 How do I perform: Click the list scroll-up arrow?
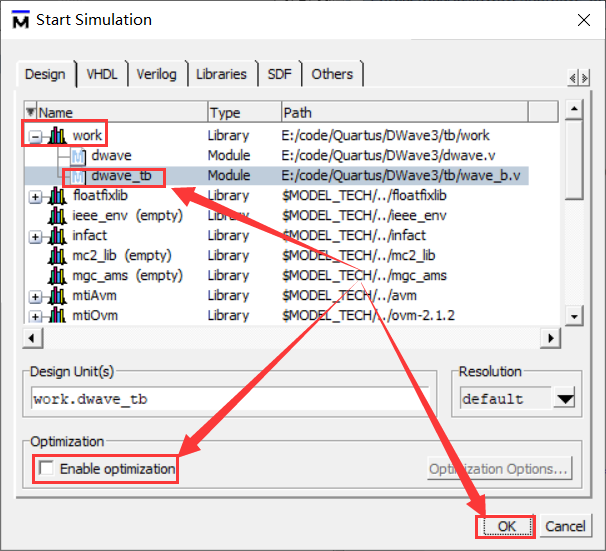574,109
